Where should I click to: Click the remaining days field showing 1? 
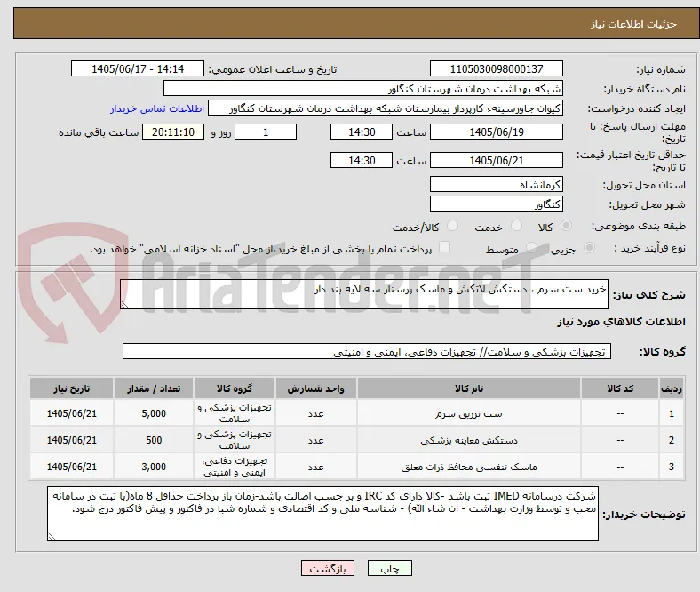pos(266,132)
